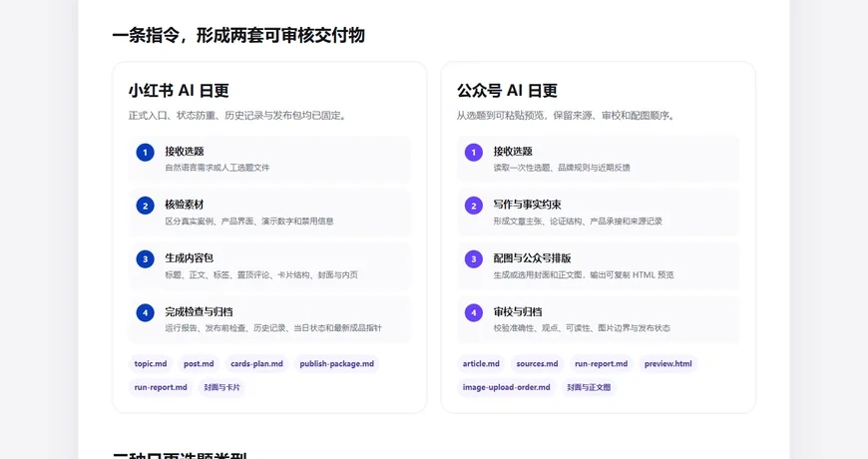Image resolution: width=868 pixels, height=459 pixels.
Task: Click description 校验准确性、观点、可读性、图片边界与发布状态
Action: [582, 327]
